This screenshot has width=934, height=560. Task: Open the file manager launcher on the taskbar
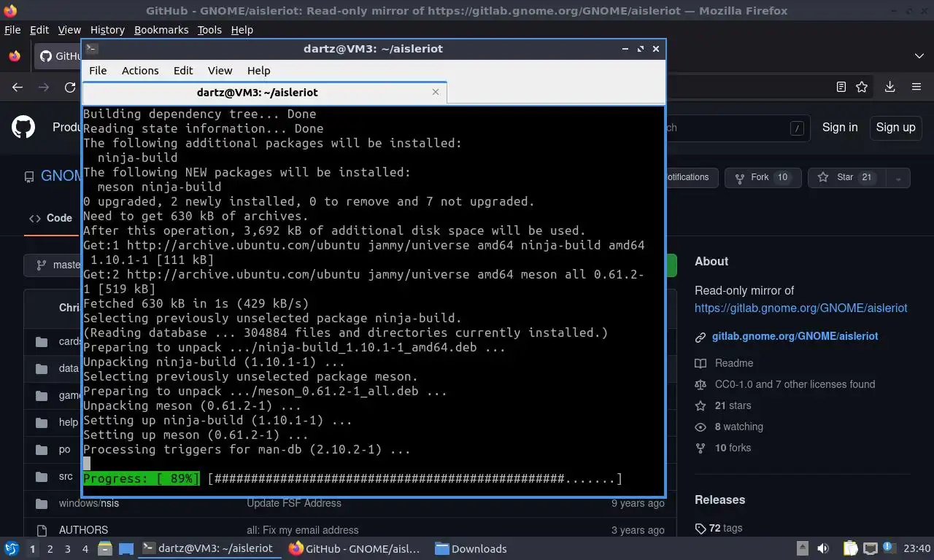[x=105, y=548]
